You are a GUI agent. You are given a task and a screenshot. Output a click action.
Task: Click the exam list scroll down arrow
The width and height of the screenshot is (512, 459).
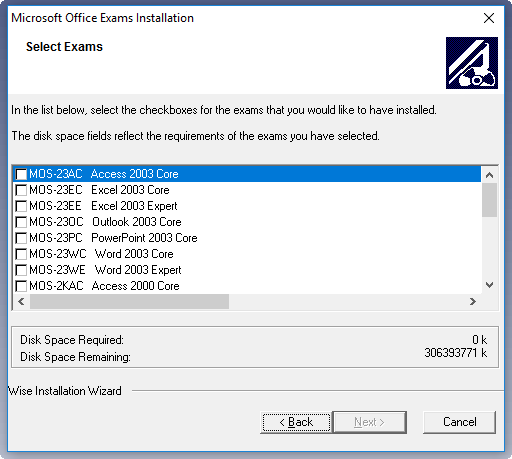pyautogui.click(x=489, y=285)
